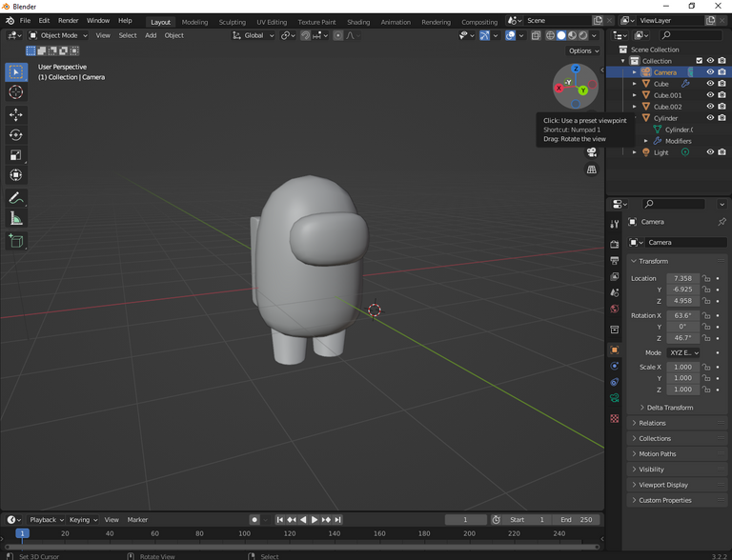Toggle lock on Location X
The width and height of the screenshot is (732, 560).
point(707,279)
